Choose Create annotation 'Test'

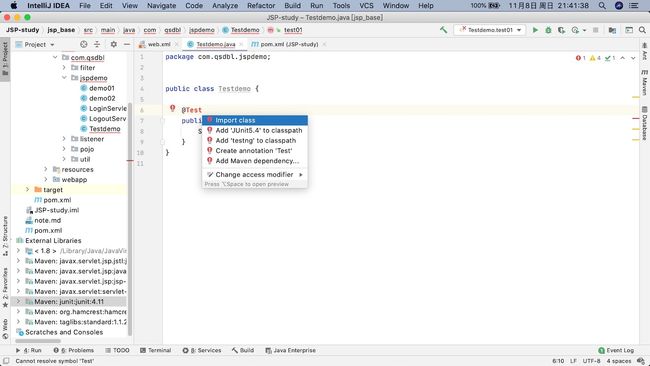click(x=255, y=150)
